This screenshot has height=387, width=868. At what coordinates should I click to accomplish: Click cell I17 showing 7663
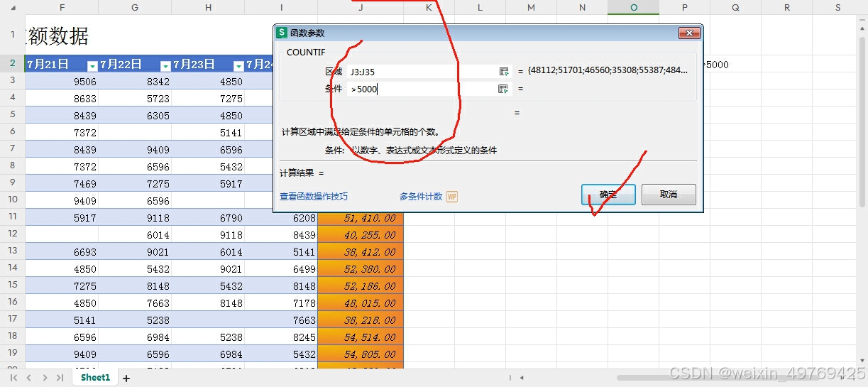tap(281, 320)
